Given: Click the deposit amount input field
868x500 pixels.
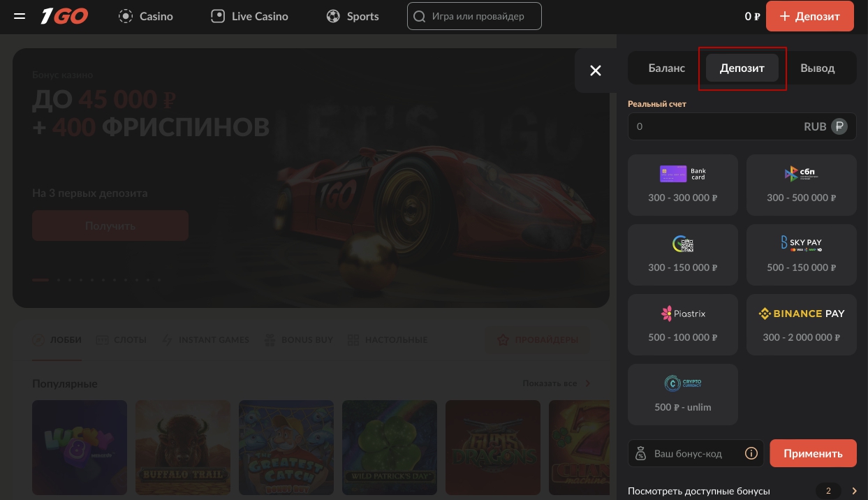Looking at the screenshot, I should pos(742,126).
